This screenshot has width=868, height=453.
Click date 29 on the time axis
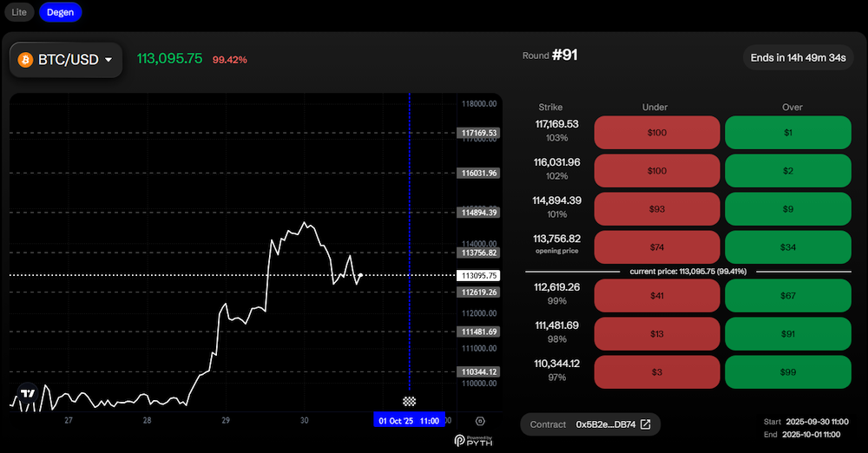click(x=226, y=420)
